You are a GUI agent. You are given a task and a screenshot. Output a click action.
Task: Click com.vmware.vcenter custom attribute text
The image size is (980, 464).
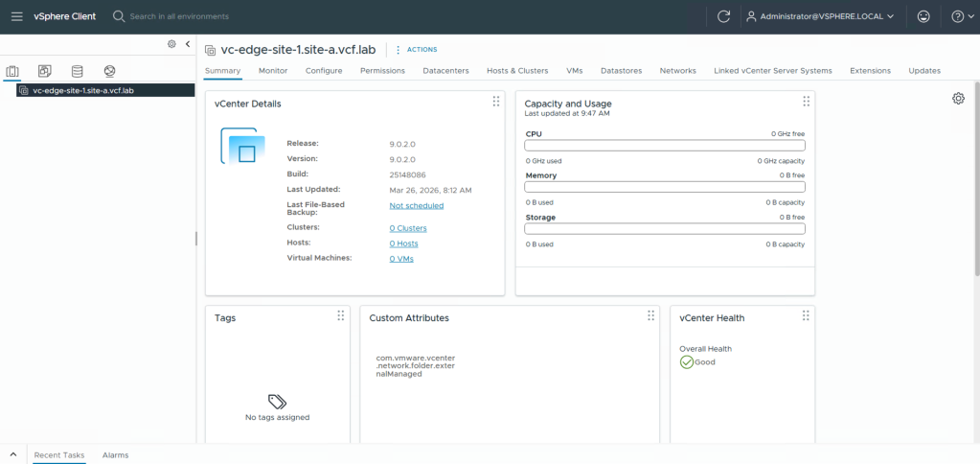pyautogui.click(x=415, y=366)
